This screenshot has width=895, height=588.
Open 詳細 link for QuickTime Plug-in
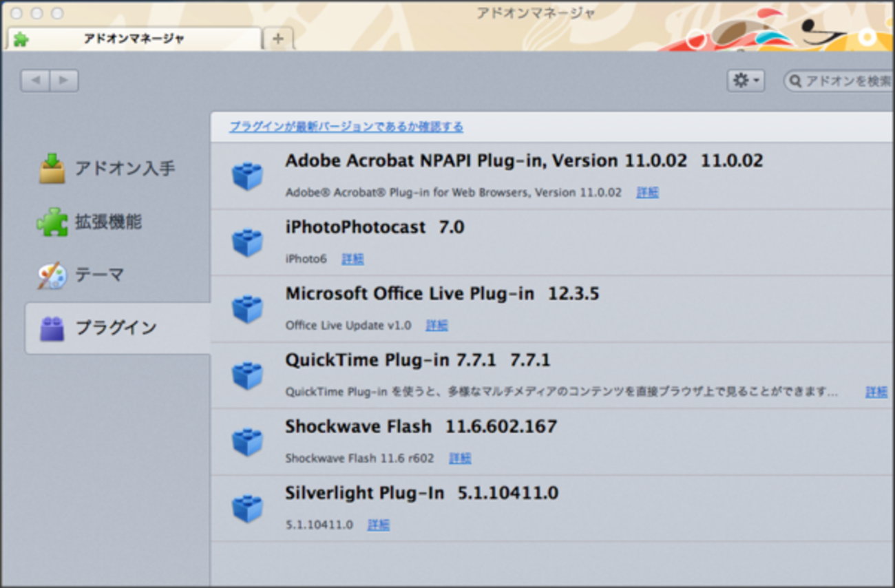(x=876, y=392)
